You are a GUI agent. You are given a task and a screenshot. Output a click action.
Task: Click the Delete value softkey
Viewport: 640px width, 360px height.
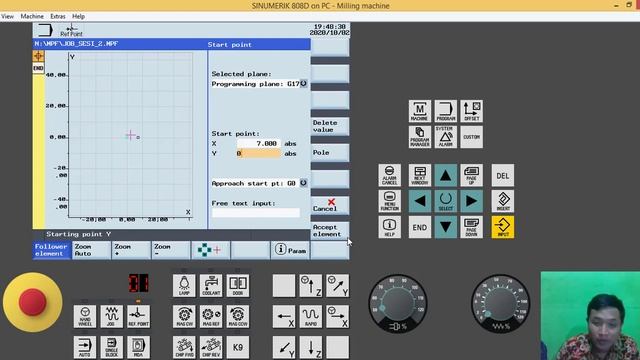click(x=330, y=126)
